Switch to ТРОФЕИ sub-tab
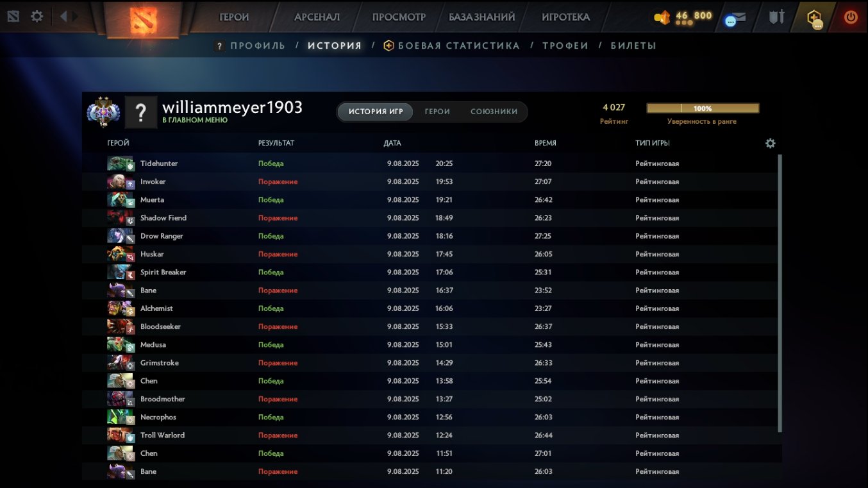Viewport: 868px width, 488px height. (x=565, y=46)
